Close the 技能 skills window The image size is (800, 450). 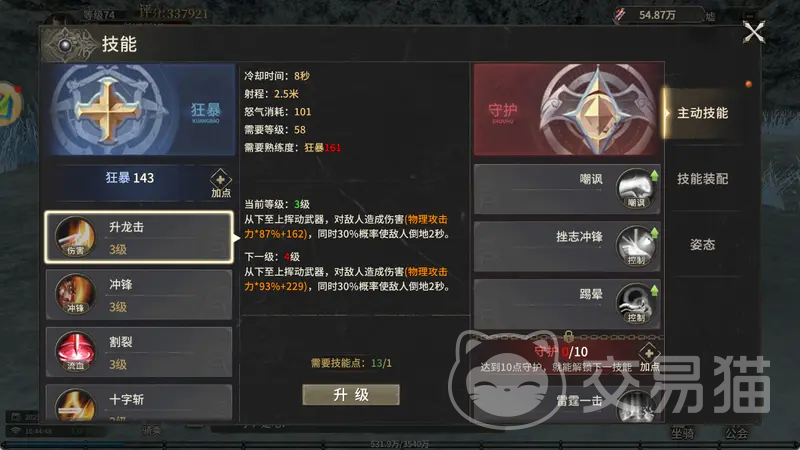pos(754,33)
